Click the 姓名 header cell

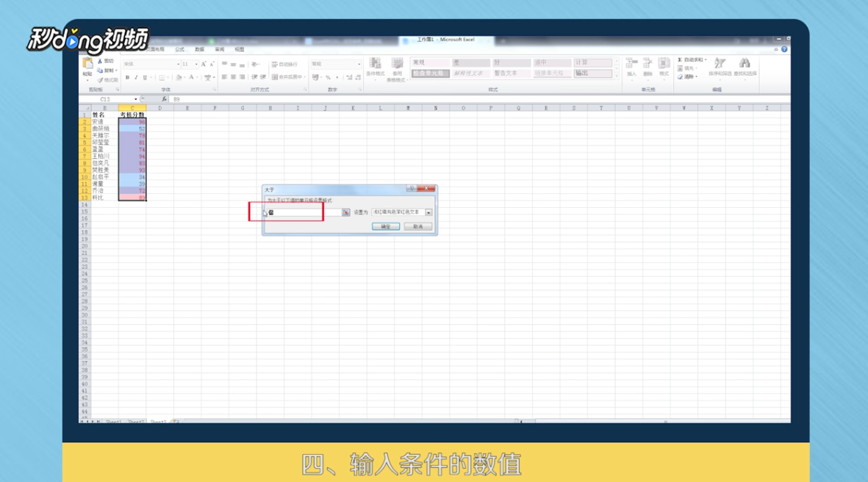(104, 115)
